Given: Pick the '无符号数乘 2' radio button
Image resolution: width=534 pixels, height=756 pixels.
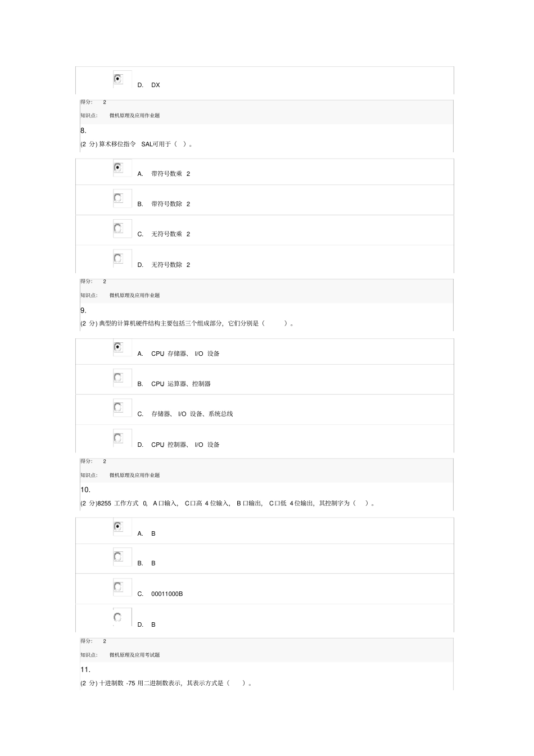Looking at the screenshot, I should pyautogui.click(x=117, y=228).
